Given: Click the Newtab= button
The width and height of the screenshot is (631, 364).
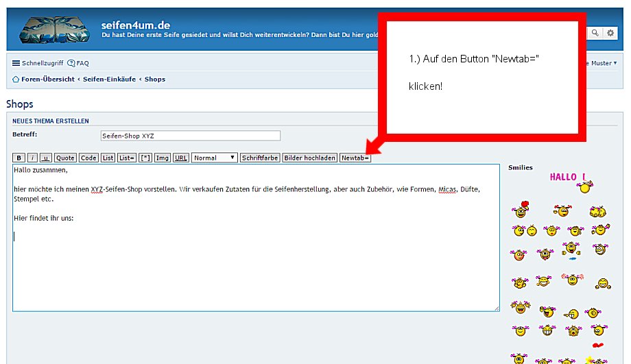Looking at the screenshot, I should [355, 158].
